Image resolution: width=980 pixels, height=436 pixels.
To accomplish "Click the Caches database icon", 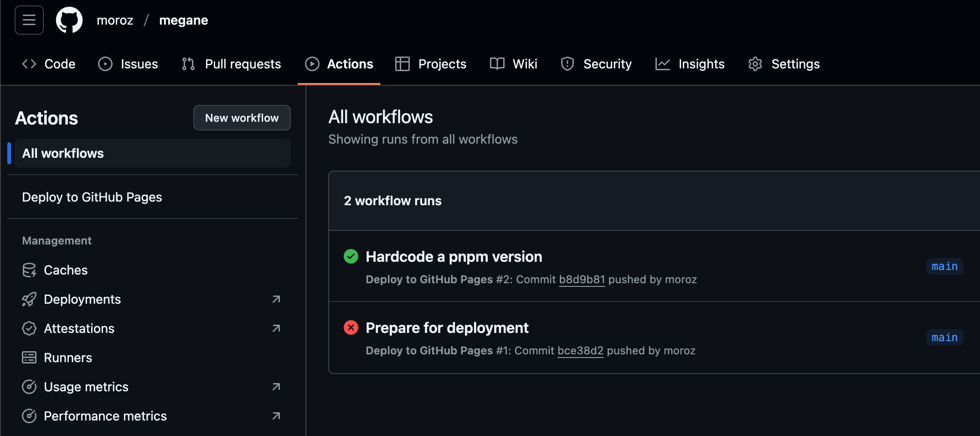I will point(29,270).
